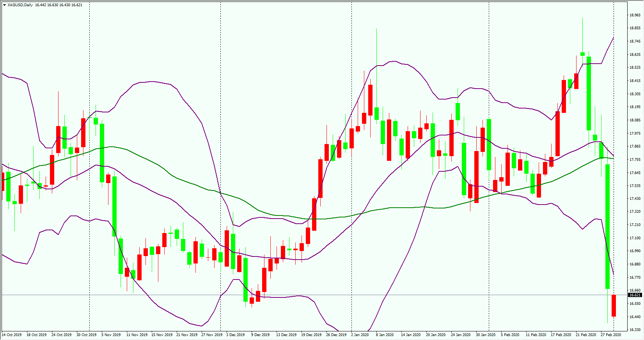Open the chart menu triangle beside XAGUSD
This screenshot has height=340, width=644.
click(4, 5)
